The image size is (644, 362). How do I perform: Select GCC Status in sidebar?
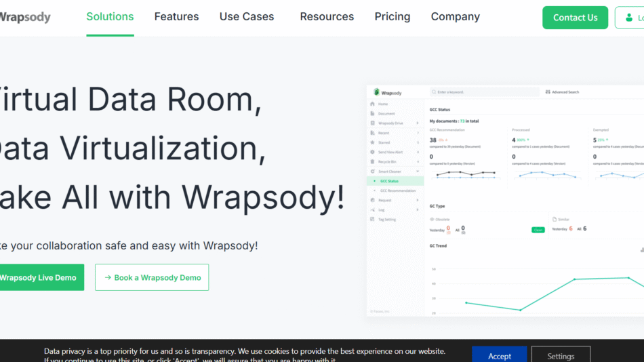(395, 181)
